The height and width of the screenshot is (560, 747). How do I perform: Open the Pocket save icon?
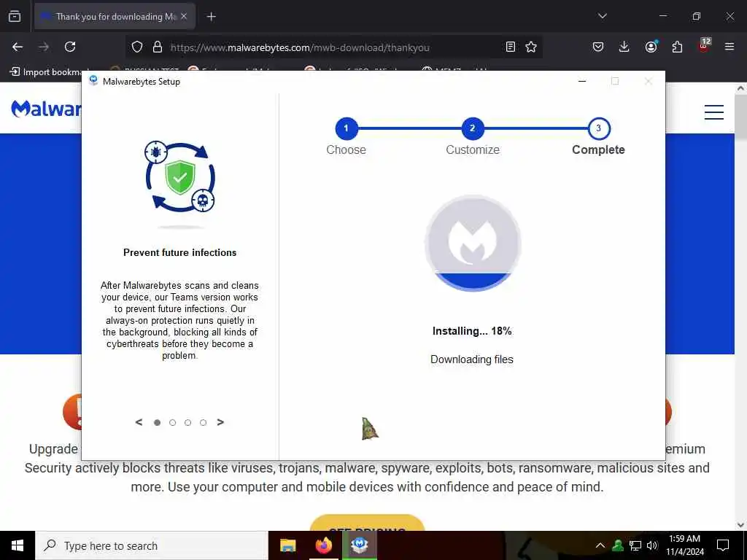point(598,47)
